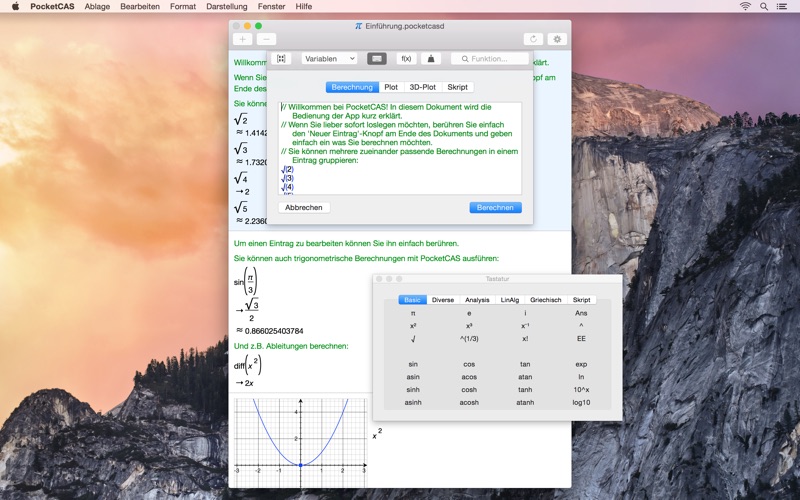Select the Berechnung tab
Screen dimensions: 800x500
point(352,87)
